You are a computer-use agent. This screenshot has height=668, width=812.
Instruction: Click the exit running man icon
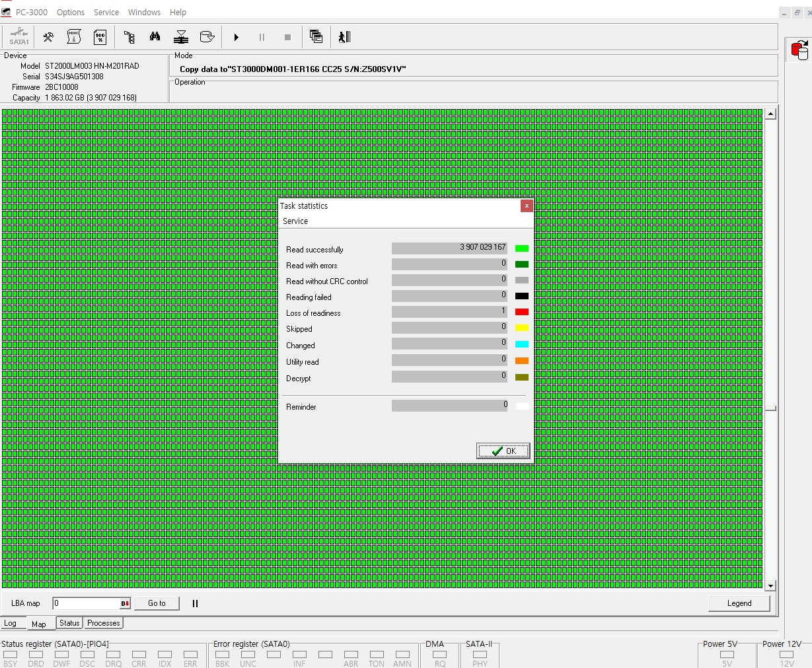344,37
